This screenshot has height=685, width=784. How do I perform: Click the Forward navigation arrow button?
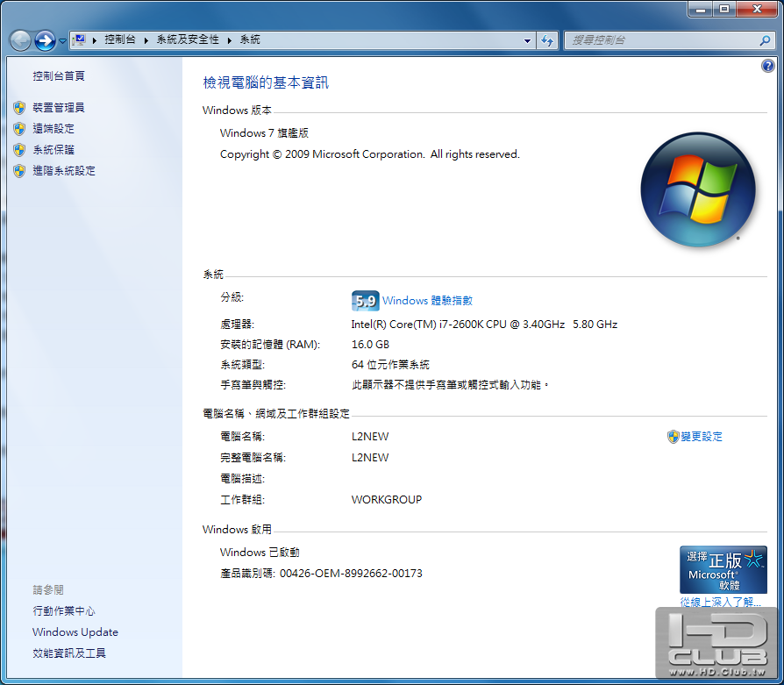click(x=45, y=40)
